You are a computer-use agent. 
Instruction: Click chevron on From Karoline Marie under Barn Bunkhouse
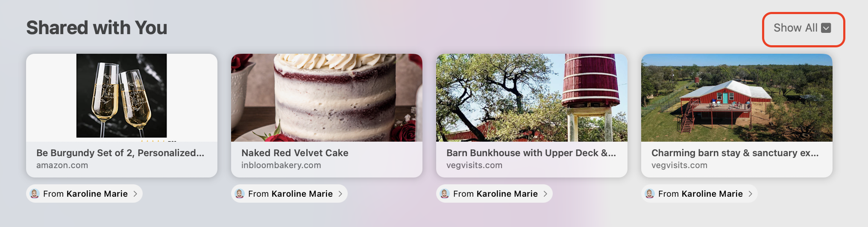(545, 194)
